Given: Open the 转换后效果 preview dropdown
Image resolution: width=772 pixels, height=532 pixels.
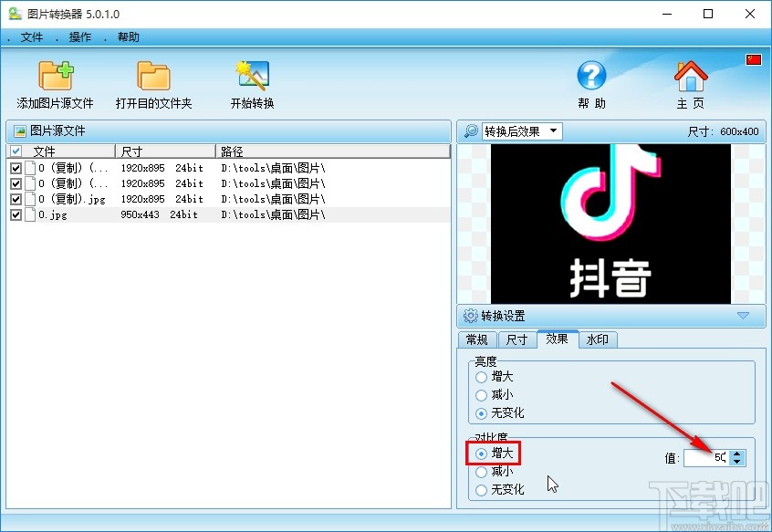Looking at the screenshot, I should (x=555, y=130).
